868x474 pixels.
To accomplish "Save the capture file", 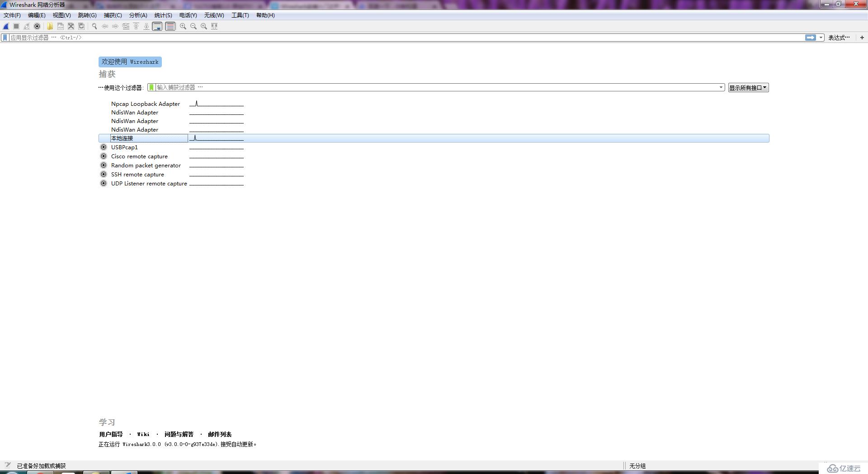I will 60,26.
